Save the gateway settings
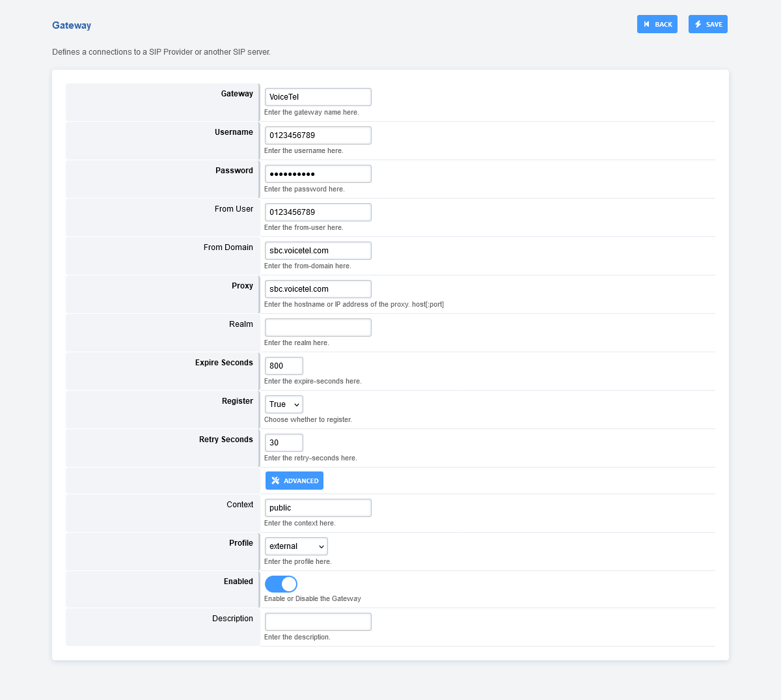Viewport: 781px width, 700px height. click(x=707, y=24)
